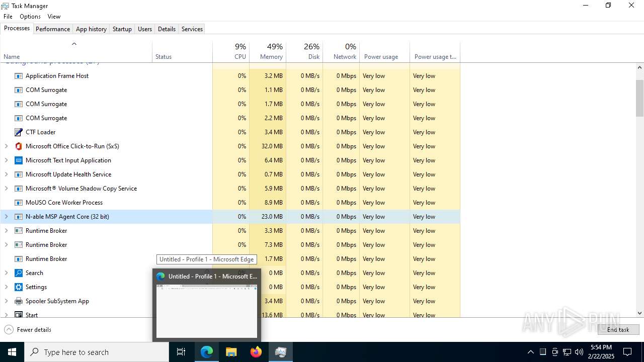Click the 23.0 MB memory value
The height and width of the screenshot is (362, 644).
pyautogui.click(x=272, y=217)
